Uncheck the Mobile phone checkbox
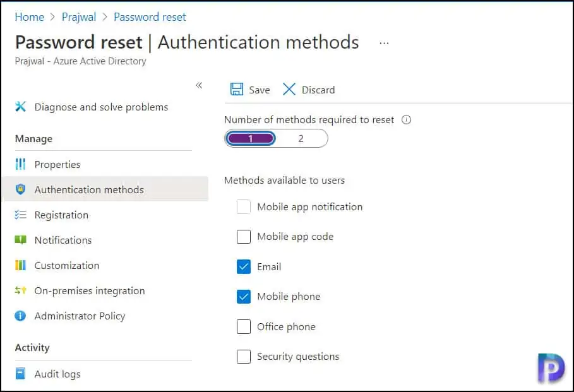 coord(244,297)
